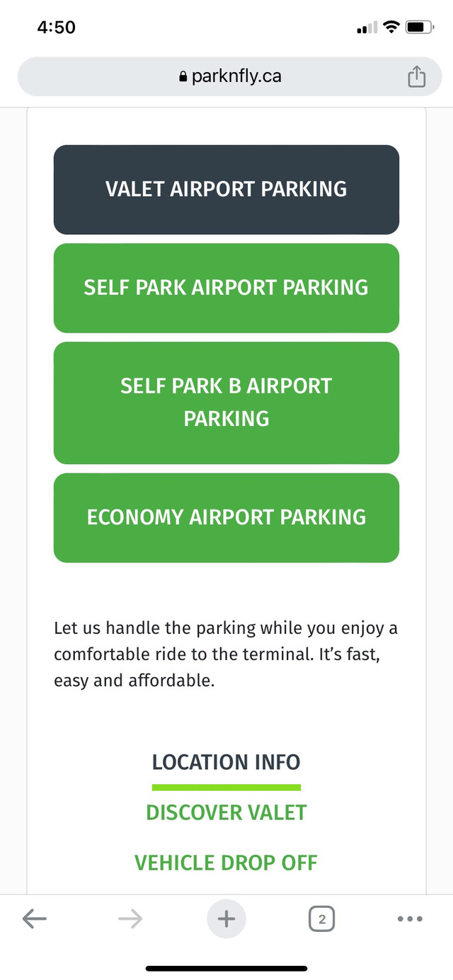Select ECONOMY AIRPORT PARKING
The width and height of the screenshot is (453, 980).
[226, 517]
